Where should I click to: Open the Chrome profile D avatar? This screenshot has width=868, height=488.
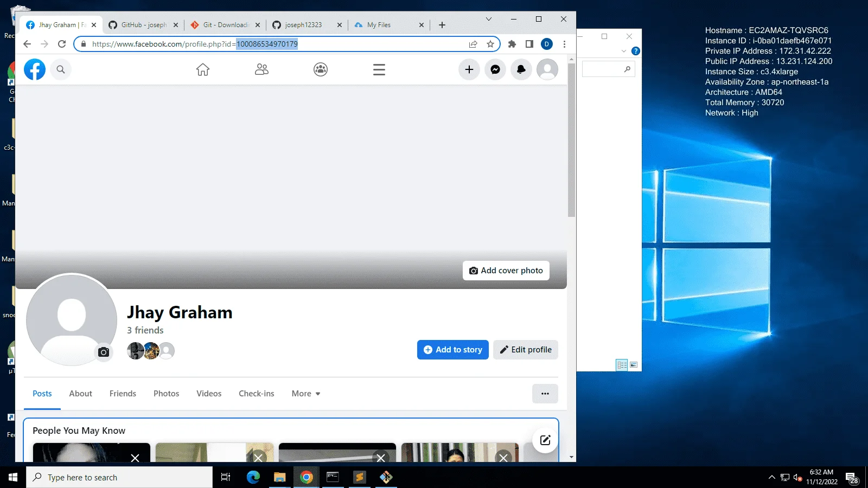[x=547, y=44]
